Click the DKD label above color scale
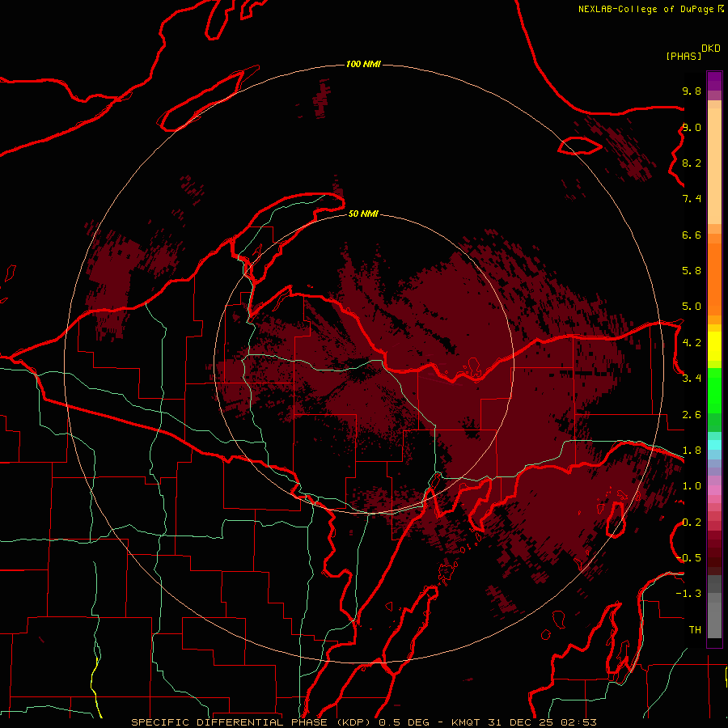728x728 pixels. coord(711,49)
